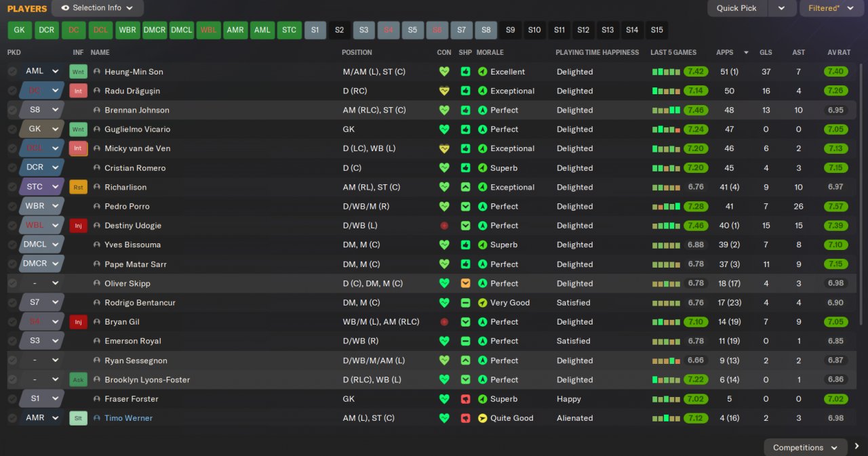Screen dimensions: 868x456
Task: Select the S15 substitute slot
Action: (656, 30)
